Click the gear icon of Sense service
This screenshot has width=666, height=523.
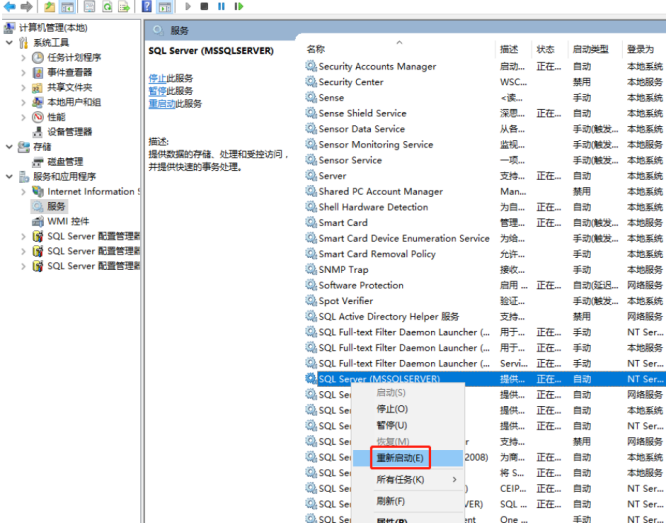pos(311,97)
